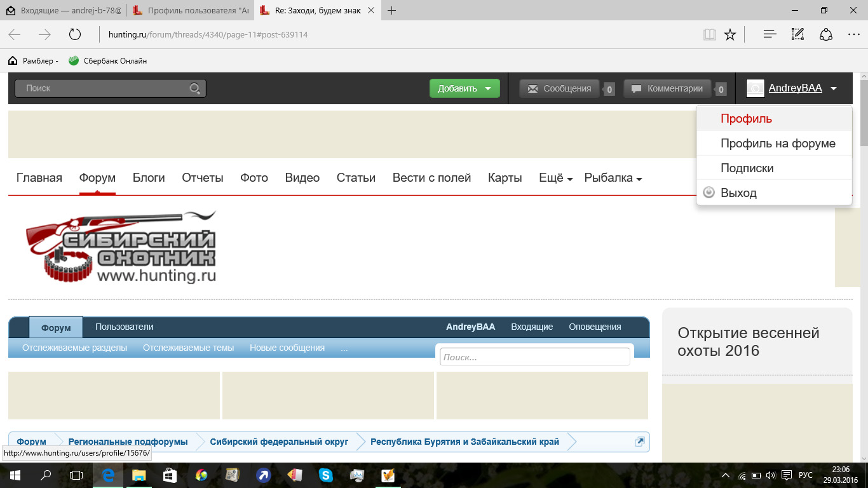Refresh the page with the reload icon
The width and height of the screenshot is (868, 488).
[x=75, y=34]
